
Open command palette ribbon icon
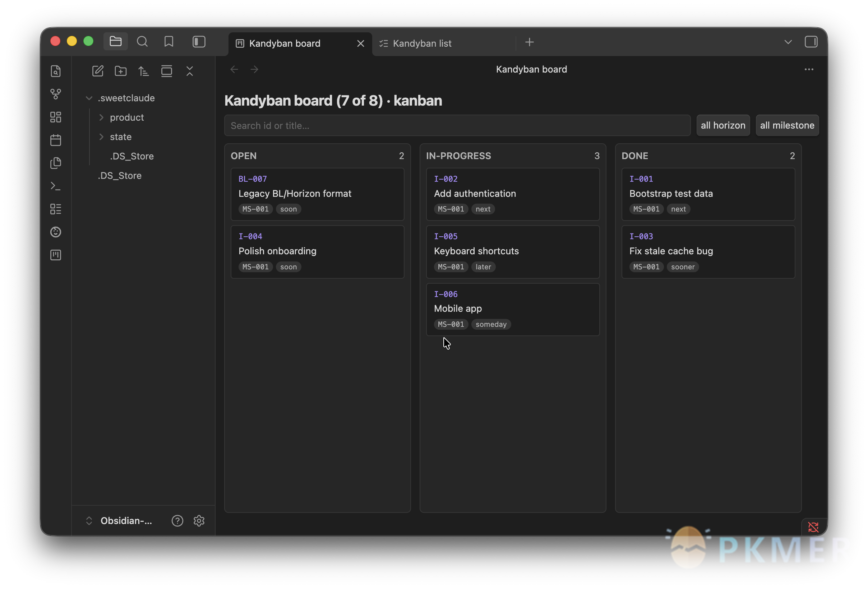56,186
